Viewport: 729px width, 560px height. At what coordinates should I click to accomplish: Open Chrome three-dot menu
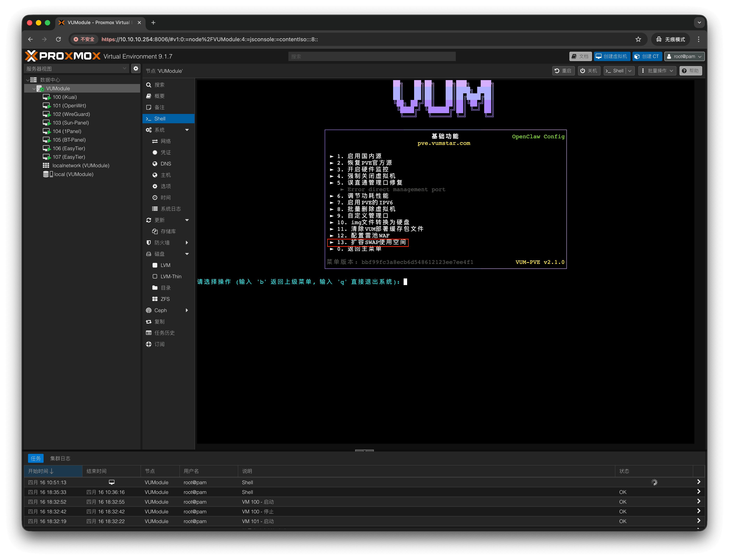click(x=699, y=39)
